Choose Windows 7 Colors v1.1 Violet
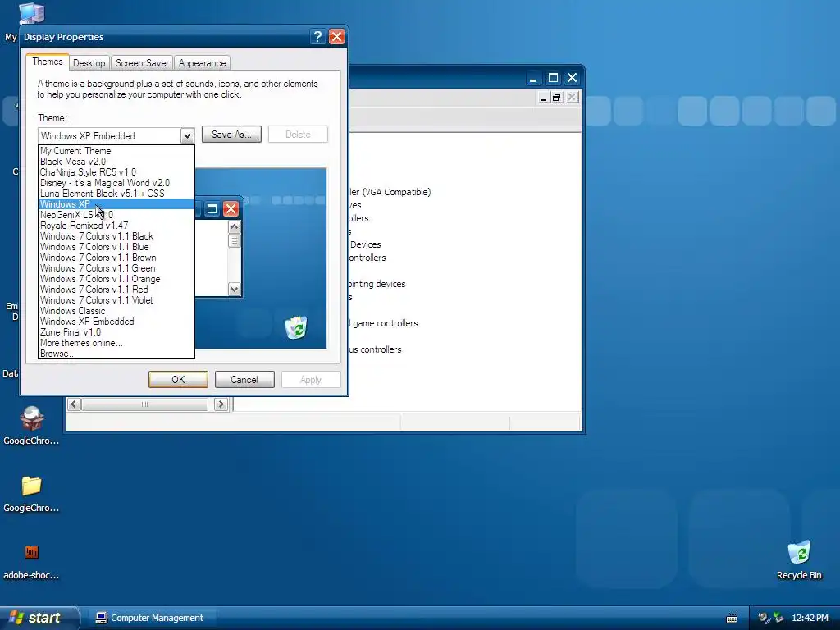This screenshot has width=840, height=630. (x=116, y=300)
